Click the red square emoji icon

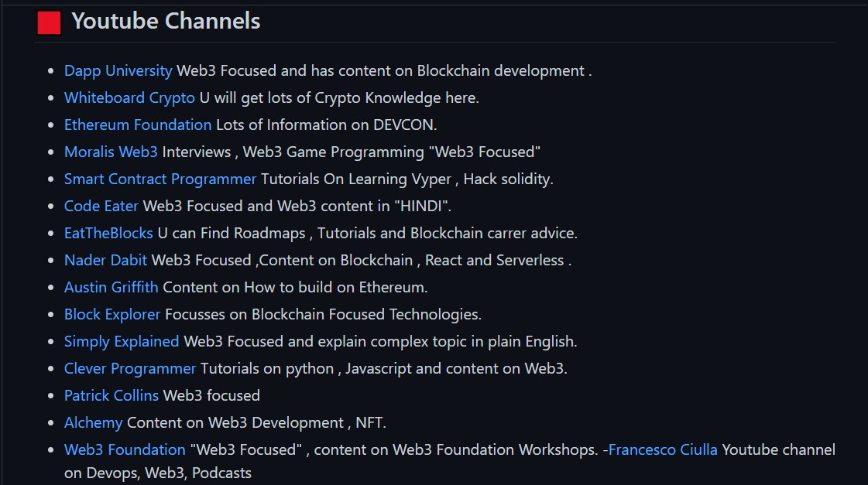coord(49,23)
